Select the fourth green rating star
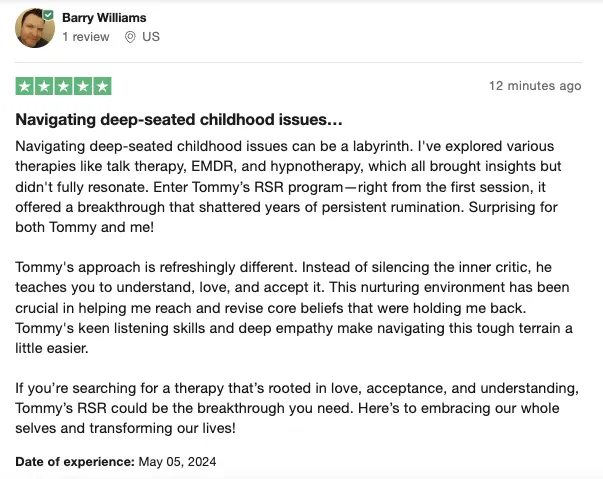This screenshot has width=603, height=479. tap(83, 86)
